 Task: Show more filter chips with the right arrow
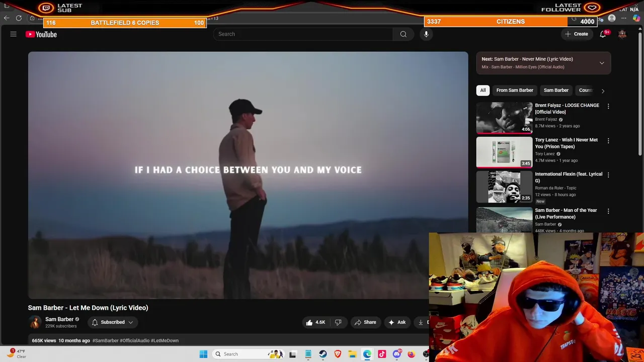603,90
